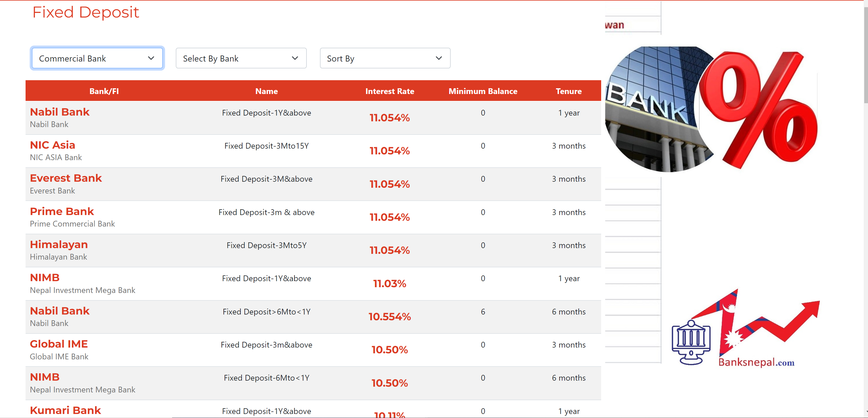This screenshot has width=868, height=418.
Task: Click the Prime Commercial Bank subtitle
Action: click(72, 224)
